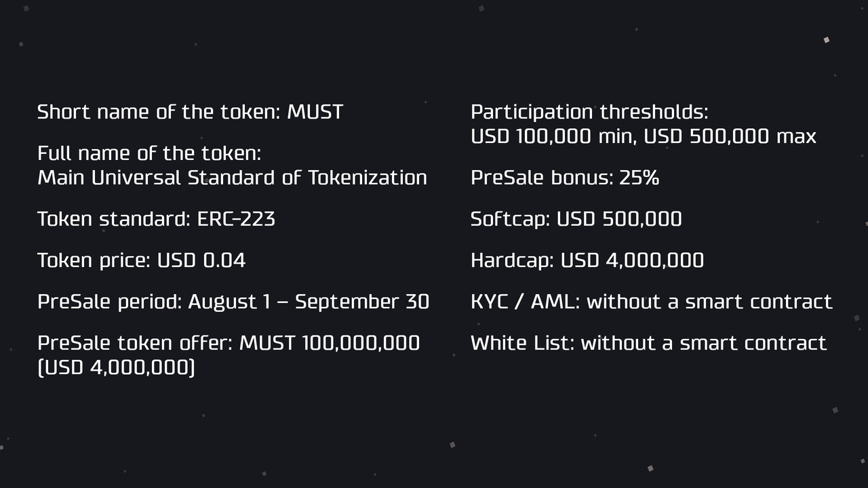Select the PreSale period August 1 – September 30 text
This screenshot has height=488, width=868.
(x=233, y=302)
